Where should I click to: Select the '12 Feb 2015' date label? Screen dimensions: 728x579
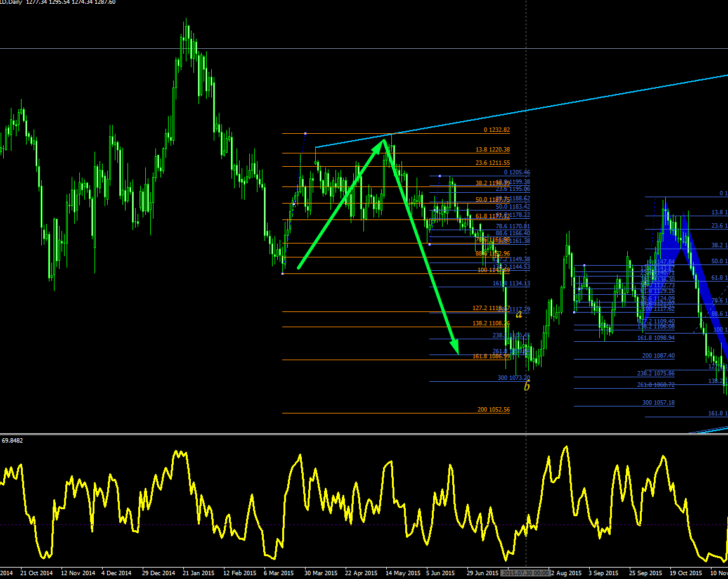(240, 573)
